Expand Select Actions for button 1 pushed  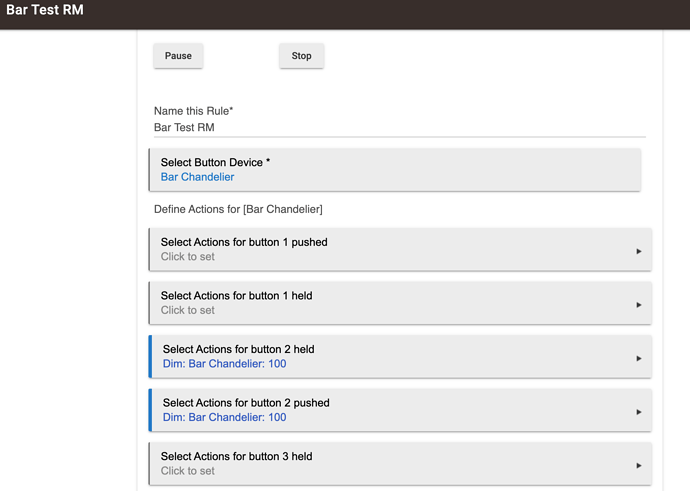tap(400, 249)
